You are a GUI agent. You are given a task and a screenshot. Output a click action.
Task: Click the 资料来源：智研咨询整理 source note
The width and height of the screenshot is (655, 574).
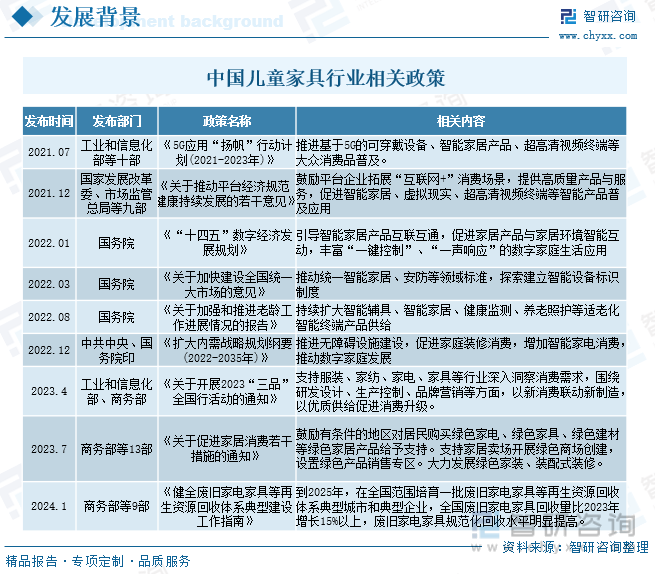point(575,547)
